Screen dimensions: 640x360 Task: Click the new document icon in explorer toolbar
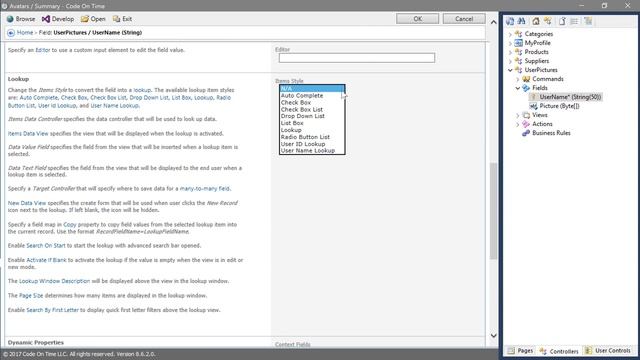562,21
